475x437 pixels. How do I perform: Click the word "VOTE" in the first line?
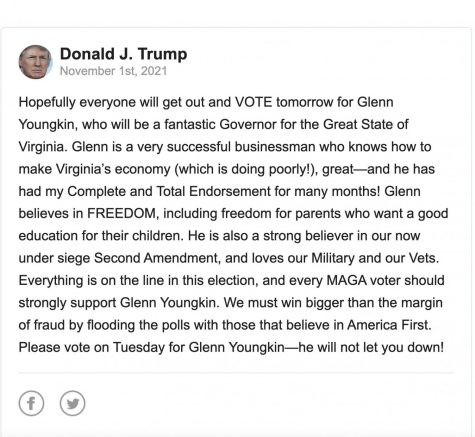point(253,102)
